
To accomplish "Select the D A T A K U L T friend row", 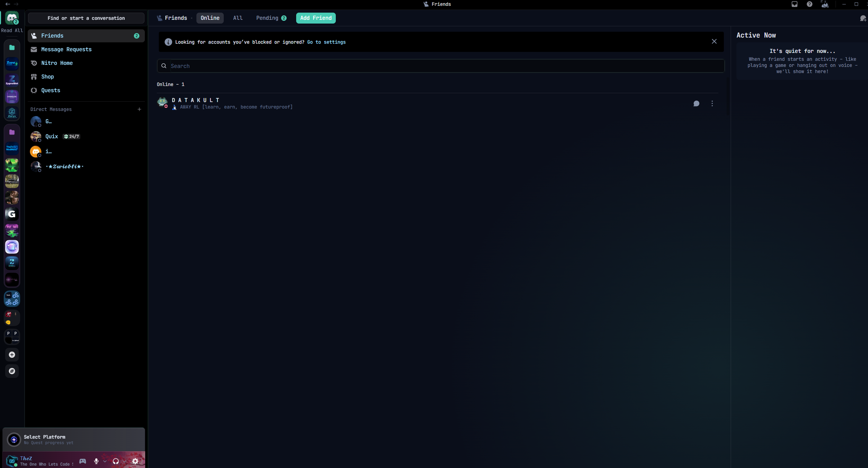I will point(437,103).
